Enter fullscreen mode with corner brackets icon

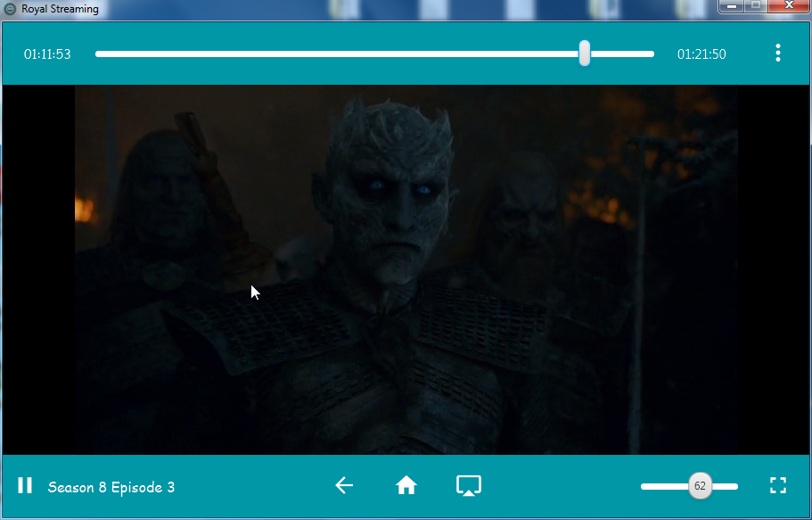coord(778,486)
